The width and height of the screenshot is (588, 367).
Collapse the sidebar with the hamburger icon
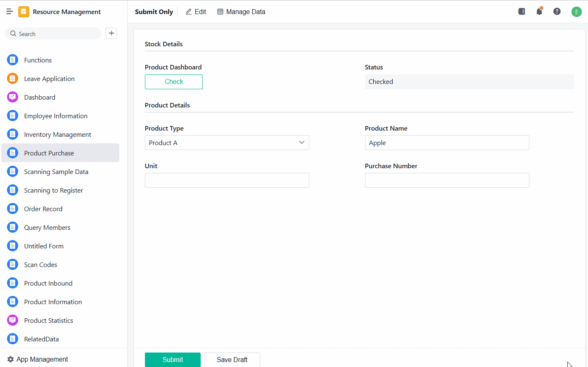[9, 12]
